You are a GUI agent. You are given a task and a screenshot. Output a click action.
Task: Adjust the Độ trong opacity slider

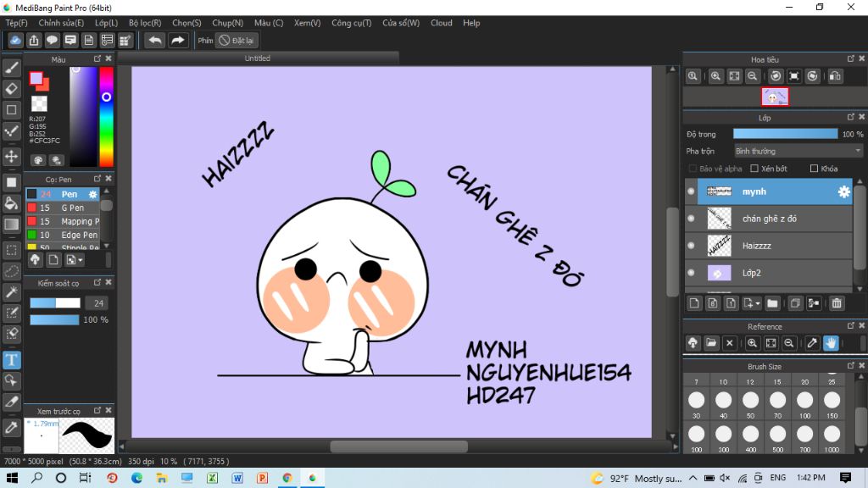(785, 134)
